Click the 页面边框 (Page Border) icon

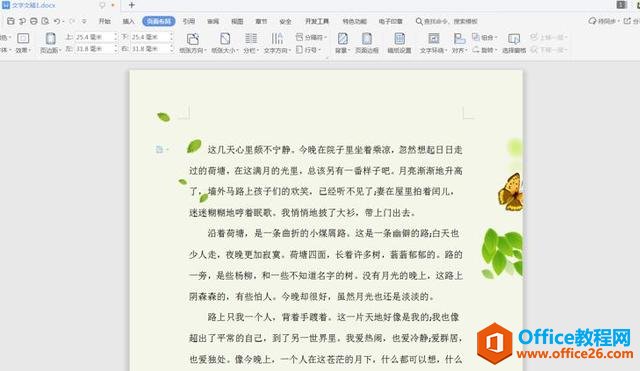tap(367, 43)
